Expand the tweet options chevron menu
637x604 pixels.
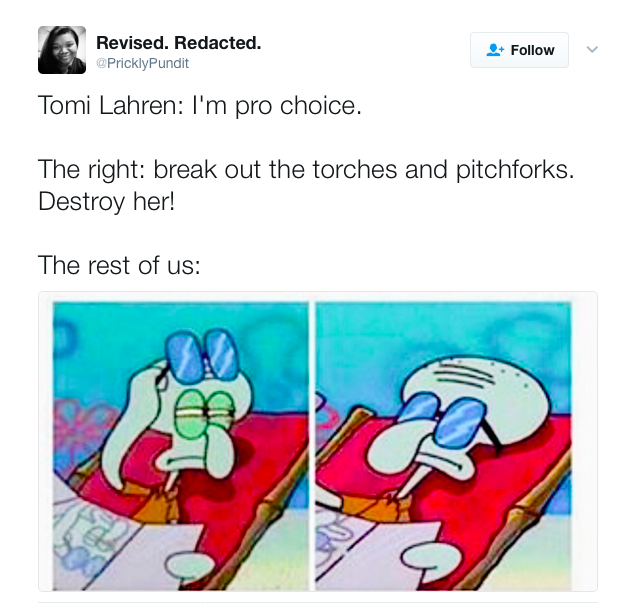click(592, 50)
